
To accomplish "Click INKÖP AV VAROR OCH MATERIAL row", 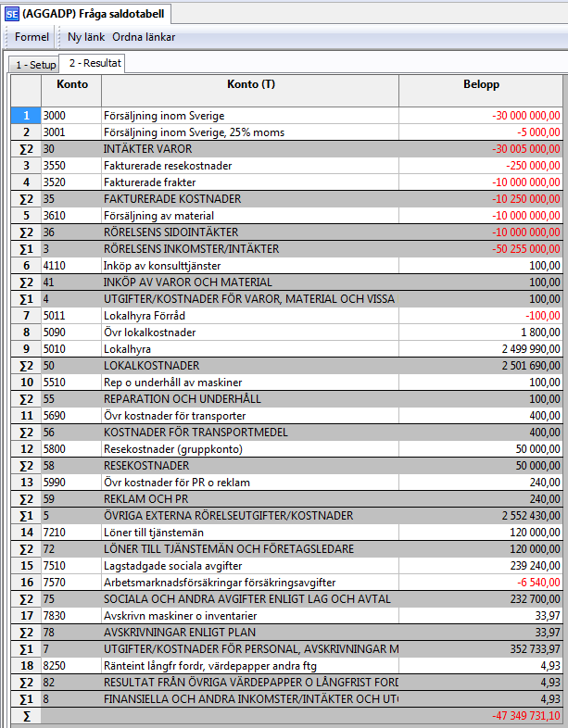I will (x=287, y=282).
